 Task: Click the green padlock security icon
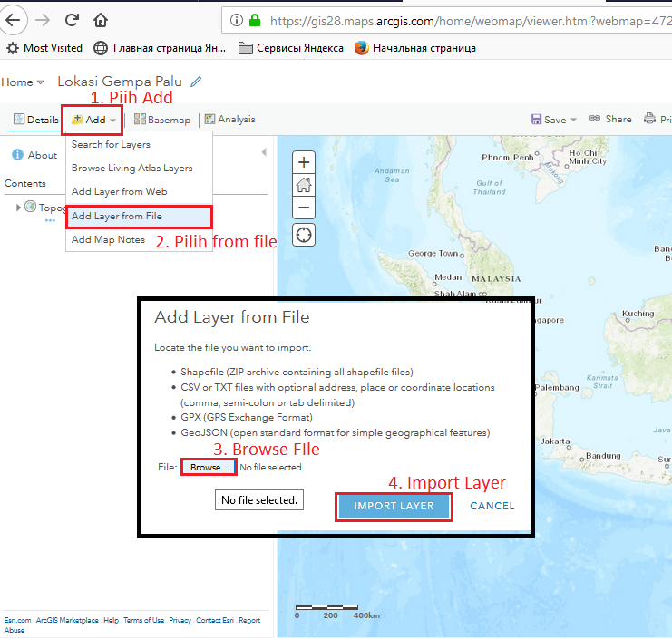tap(255, 20)
